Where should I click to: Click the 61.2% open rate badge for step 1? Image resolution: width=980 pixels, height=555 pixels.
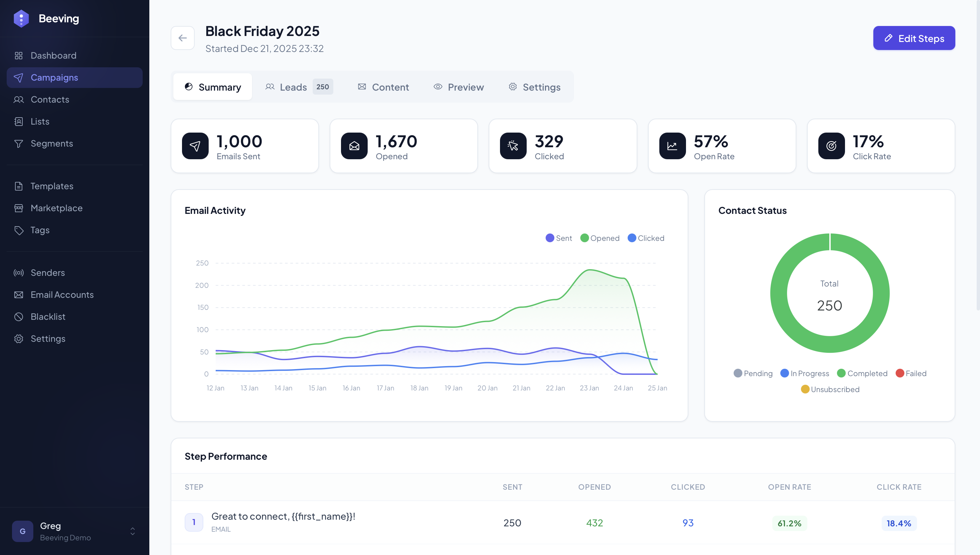pyautogui.click(x=789, y=523)
